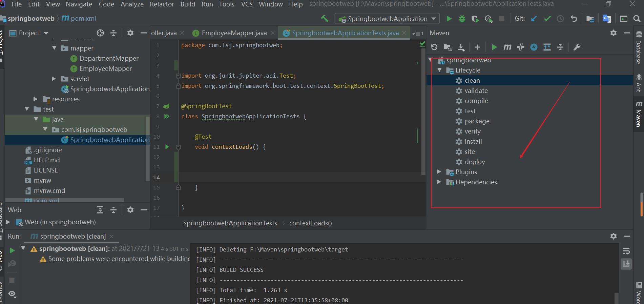Expand the servlet package
Viewport: 644px width, 304px height.
pos(54,79)
